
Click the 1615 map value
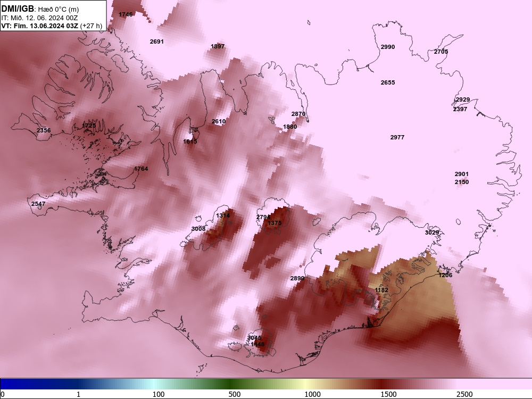point(190,142)
